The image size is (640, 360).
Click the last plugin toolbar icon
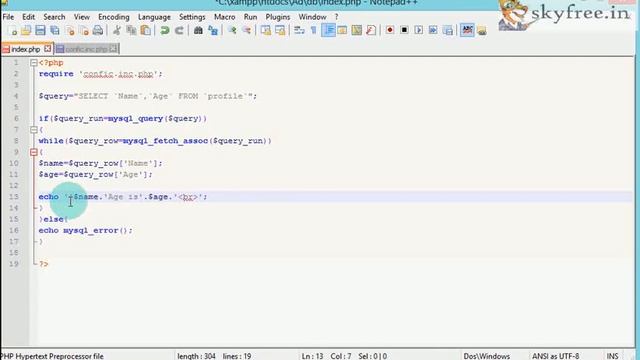coord(482,31)
